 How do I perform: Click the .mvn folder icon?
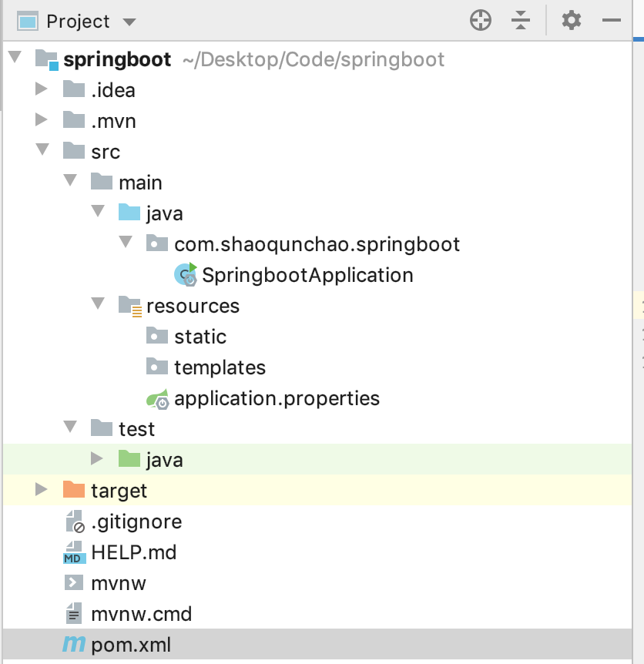[x=74, y=120]
